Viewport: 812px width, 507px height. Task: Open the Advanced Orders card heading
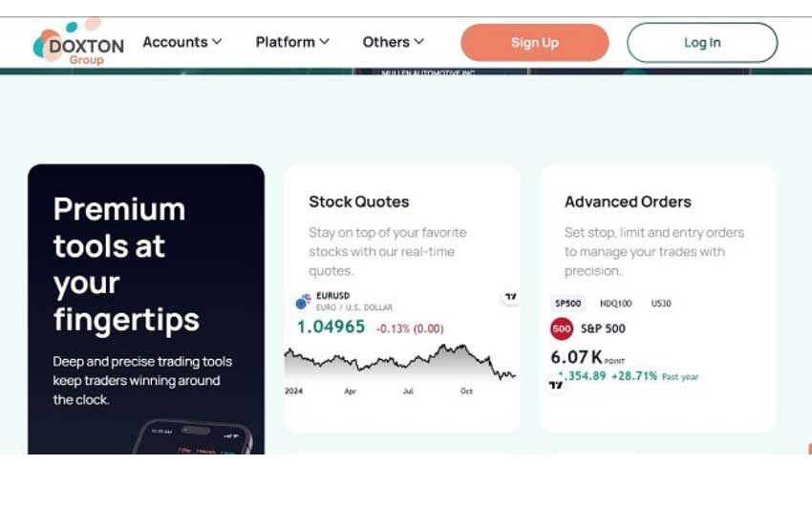pos(628,201)
